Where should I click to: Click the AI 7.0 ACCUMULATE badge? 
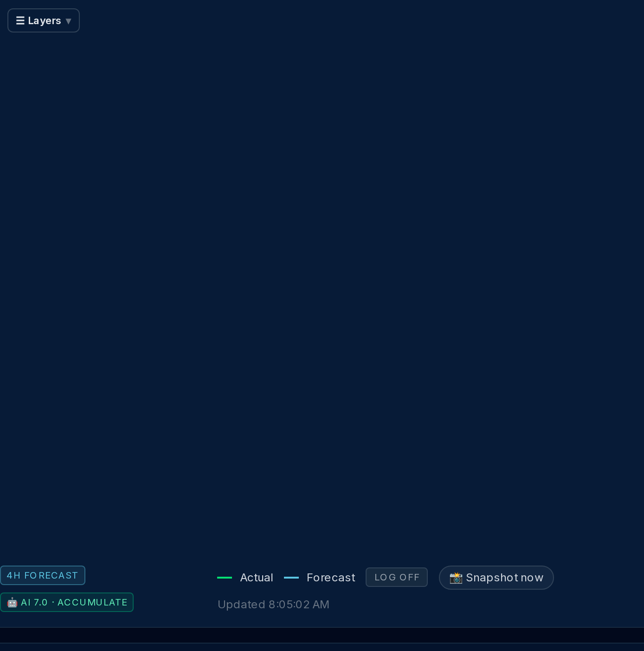click(67, 602)
